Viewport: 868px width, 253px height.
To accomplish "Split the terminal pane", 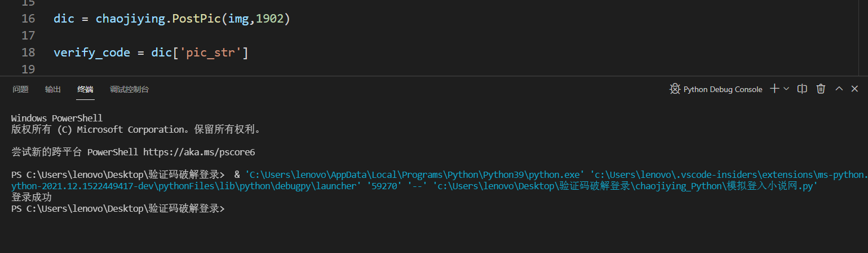I will (x=802, y=89).
